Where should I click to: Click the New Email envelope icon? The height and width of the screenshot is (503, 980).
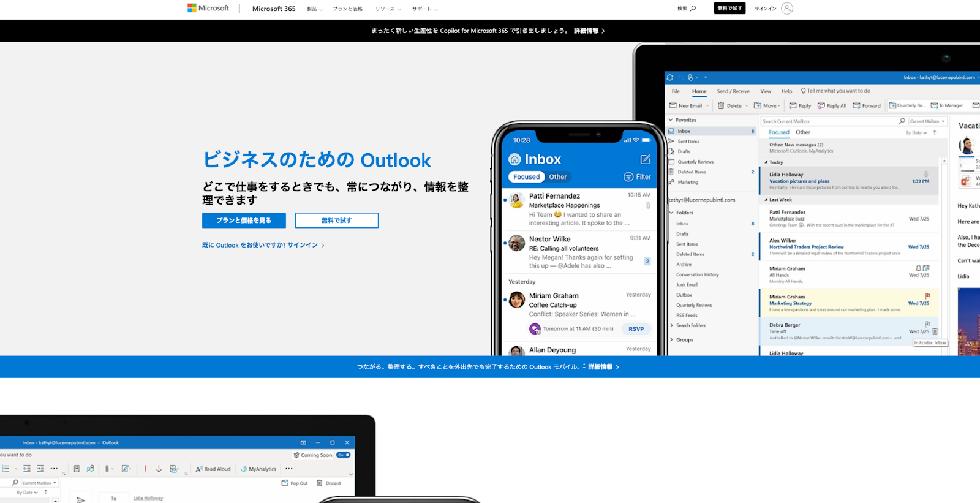(673, 105)
